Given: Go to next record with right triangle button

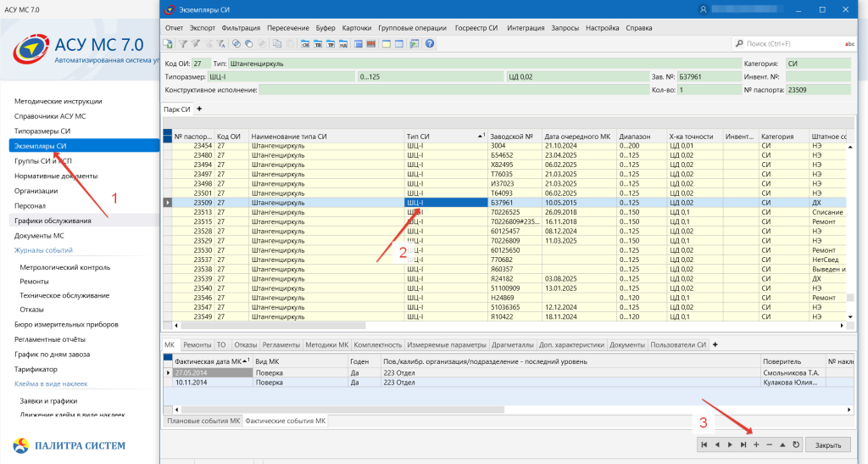Looking at the screenshot, I should point(730,444).
